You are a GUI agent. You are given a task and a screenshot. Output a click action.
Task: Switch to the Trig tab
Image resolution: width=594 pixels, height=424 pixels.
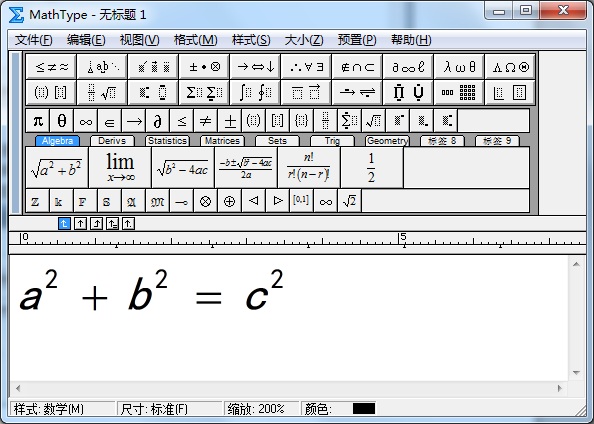point(332,141)
